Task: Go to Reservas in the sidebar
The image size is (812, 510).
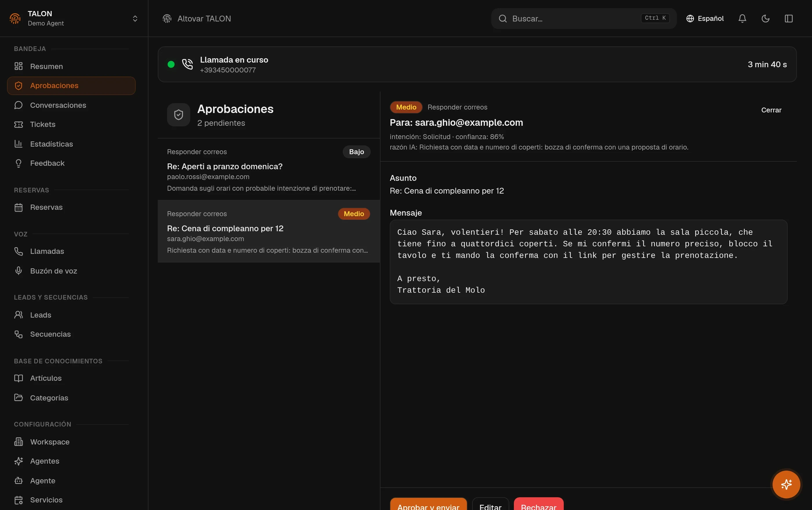Action: point(71,207)
